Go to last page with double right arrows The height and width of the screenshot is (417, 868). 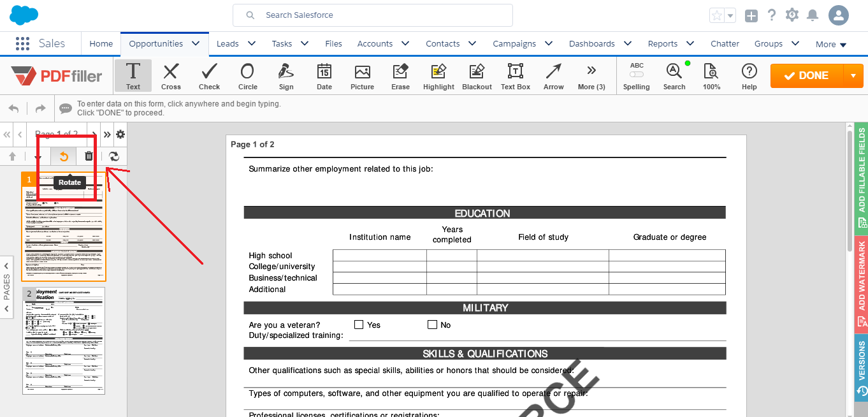tap(107, 135)
